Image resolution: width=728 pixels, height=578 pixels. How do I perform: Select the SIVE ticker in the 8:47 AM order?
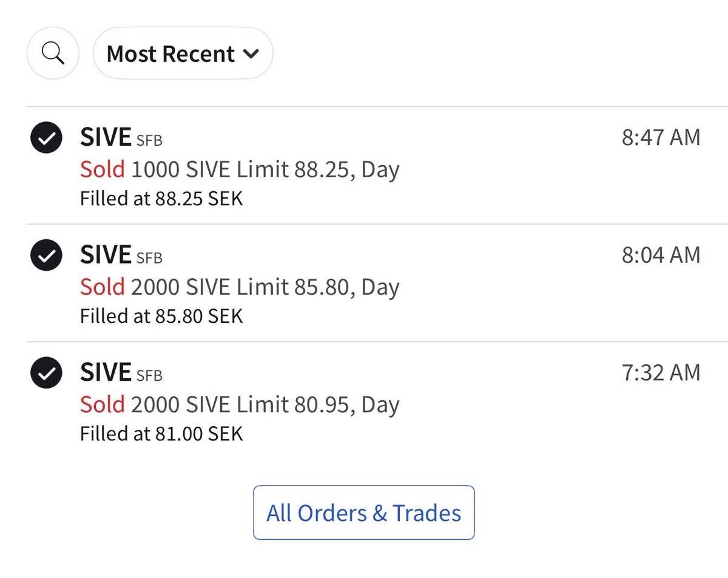point(106,137)
